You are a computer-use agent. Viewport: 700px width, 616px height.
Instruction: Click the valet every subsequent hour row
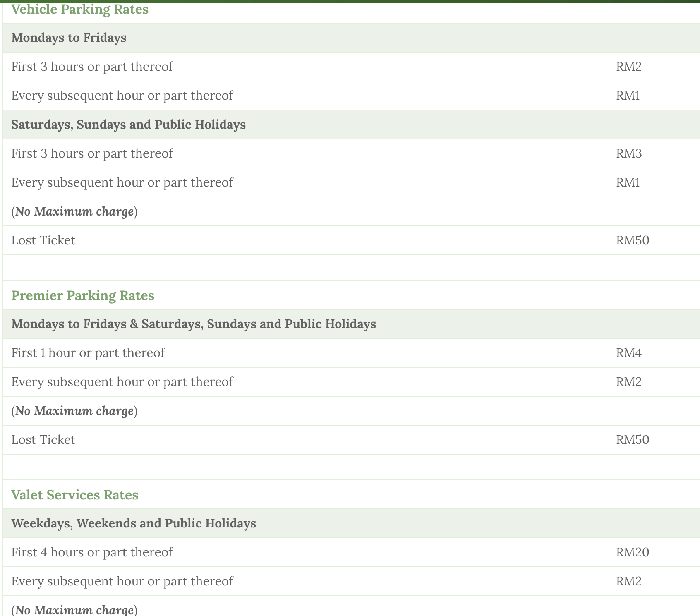122,581
